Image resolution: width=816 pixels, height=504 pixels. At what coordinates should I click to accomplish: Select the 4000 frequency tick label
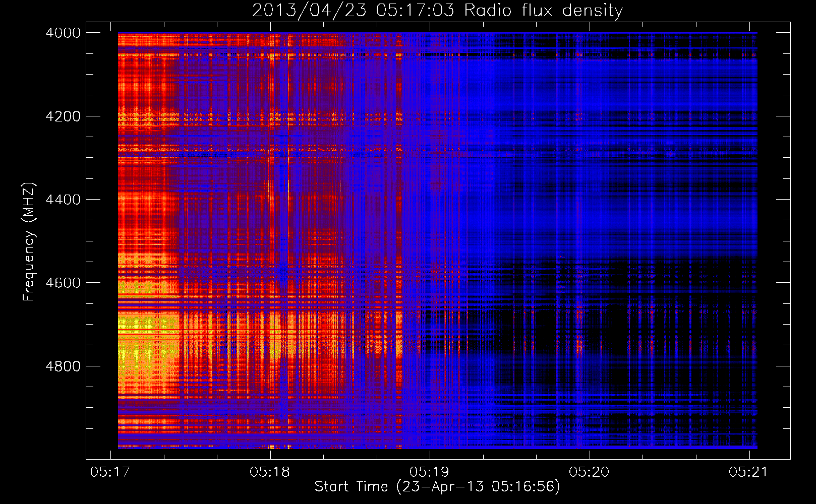(63, 33)
